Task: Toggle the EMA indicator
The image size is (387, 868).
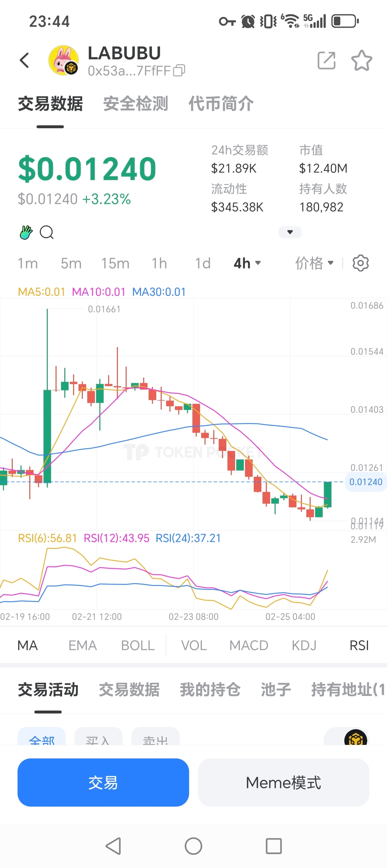Action: [x=83, y=646]
